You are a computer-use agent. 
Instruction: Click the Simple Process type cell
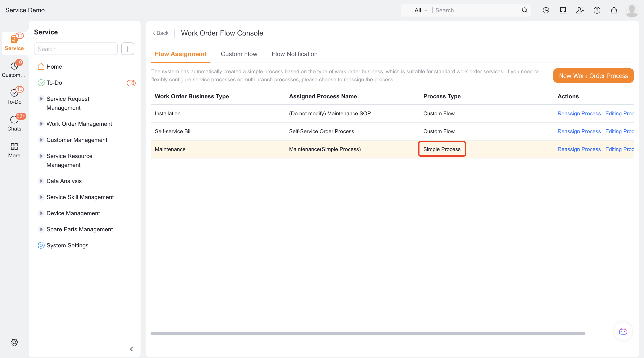[x=442, y=149]
